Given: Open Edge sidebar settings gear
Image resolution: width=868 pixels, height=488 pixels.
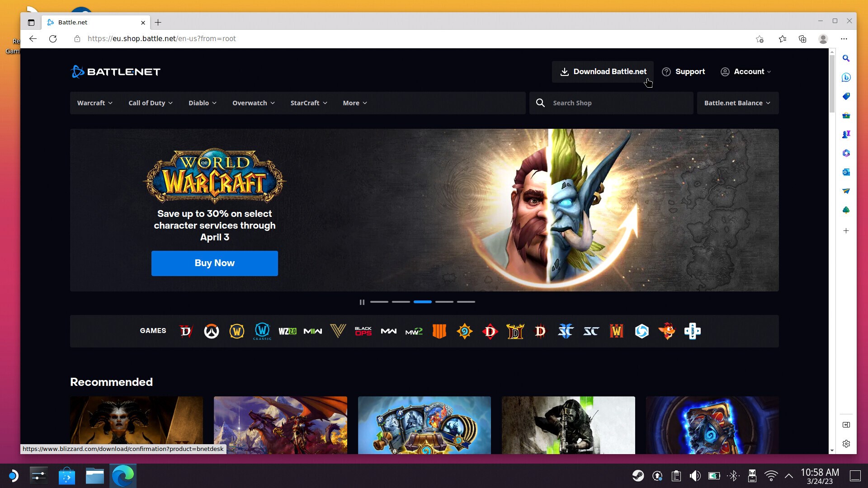Looking at the screenshot, I should 846,444.
